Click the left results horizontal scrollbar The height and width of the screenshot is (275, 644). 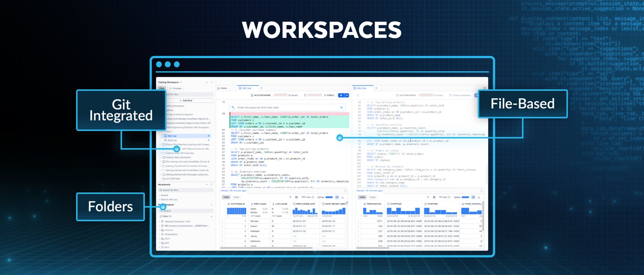click(267, 248)
